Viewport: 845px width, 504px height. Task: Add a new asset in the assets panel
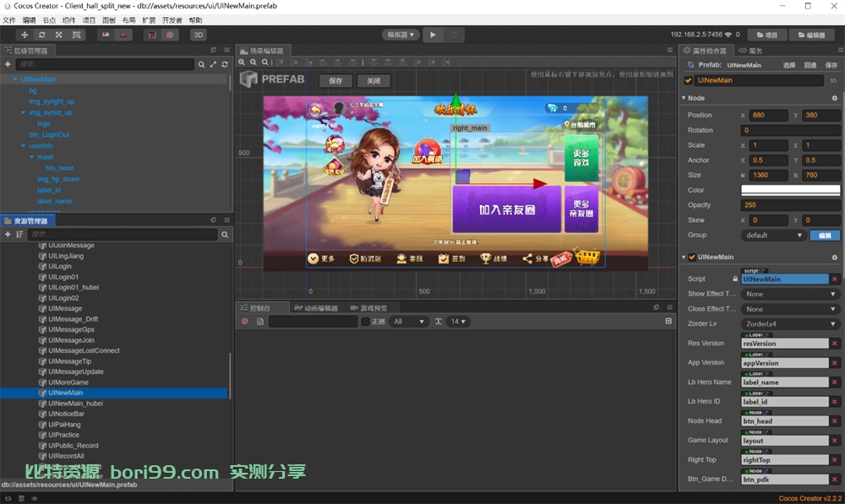pyautogui.click(x=8, y=234)
